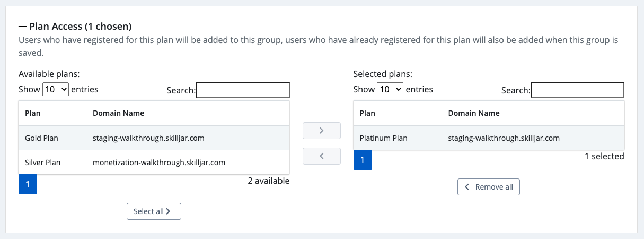The width and height of the screenshot is (644, 239).
Task: Click the left-arrow remove plan button
Action: [321, 156]
